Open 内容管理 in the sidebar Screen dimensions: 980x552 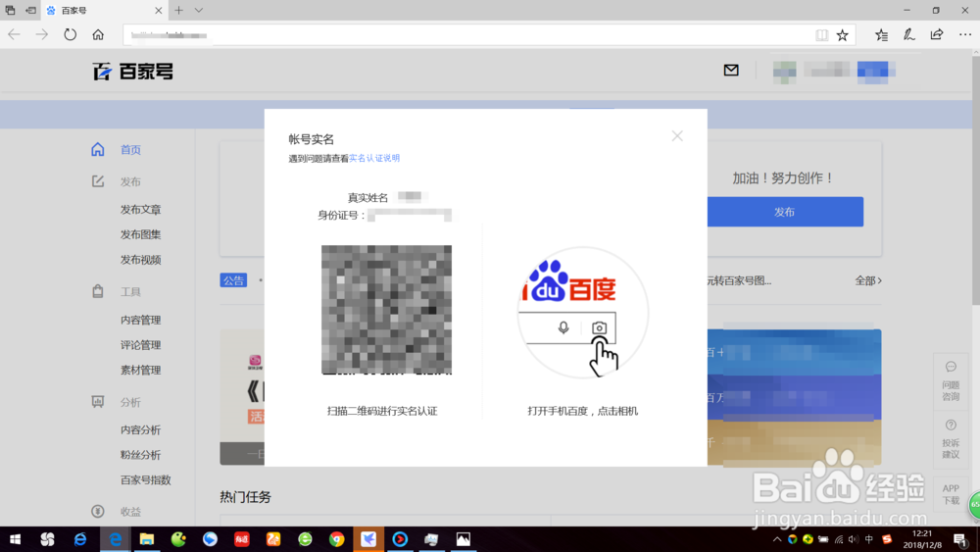[x=140, y=320]
